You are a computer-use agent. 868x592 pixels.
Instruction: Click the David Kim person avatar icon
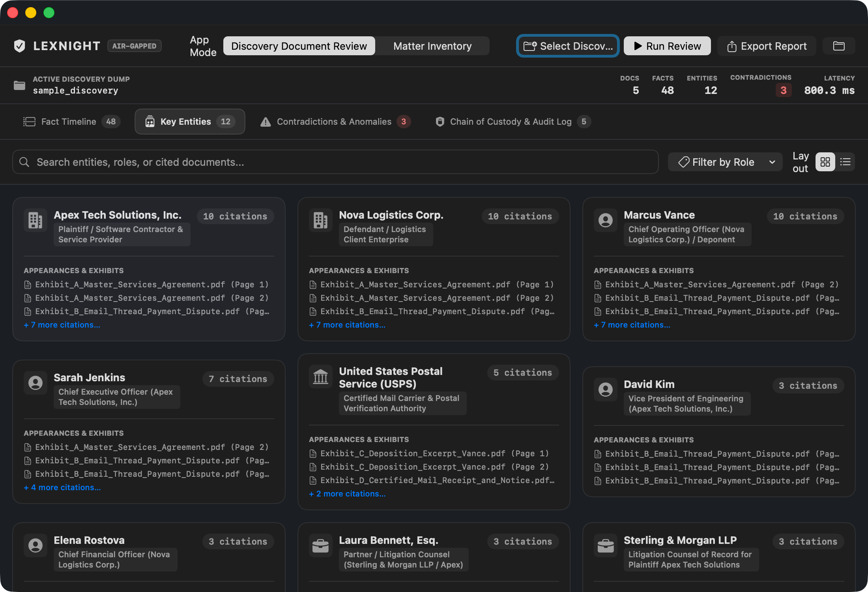[x=605, y=390]
